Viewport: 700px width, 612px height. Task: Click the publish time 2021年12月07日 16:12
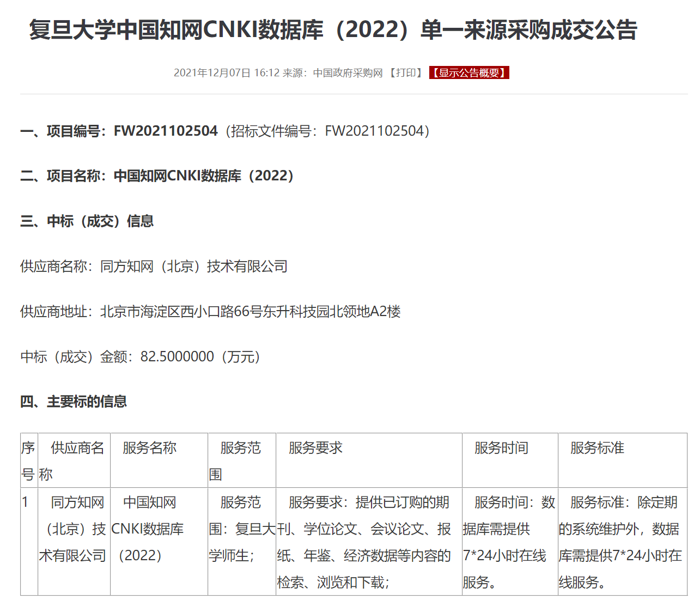227,73
